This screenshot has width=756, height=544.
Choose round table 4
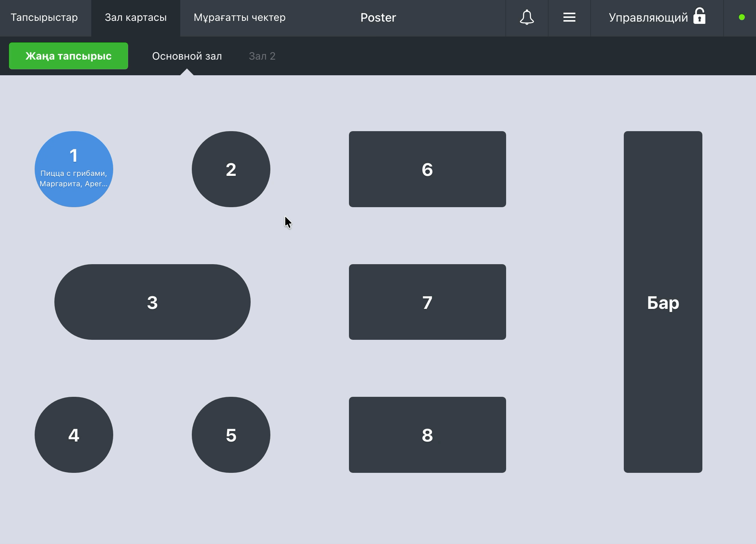point(74,435)
